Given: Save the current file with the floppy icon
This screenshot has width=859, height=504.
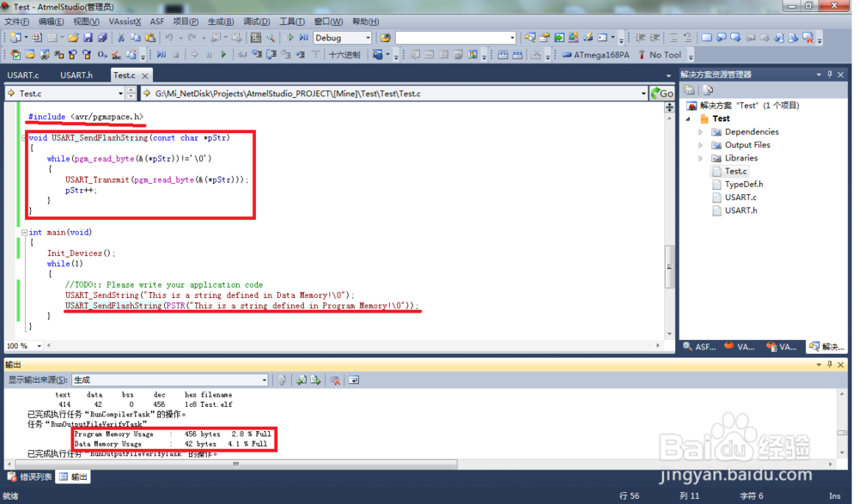Looking at the screenshot, I should (x=88, y=38).
